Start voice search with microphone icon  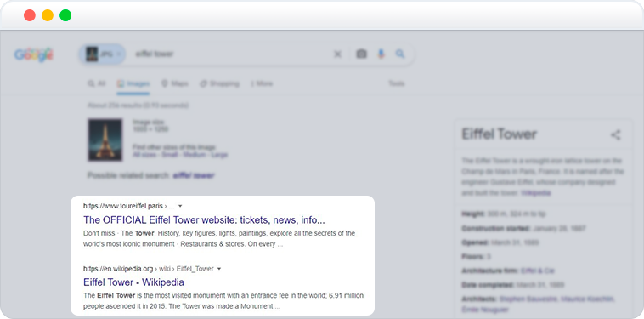coord(381,54)
